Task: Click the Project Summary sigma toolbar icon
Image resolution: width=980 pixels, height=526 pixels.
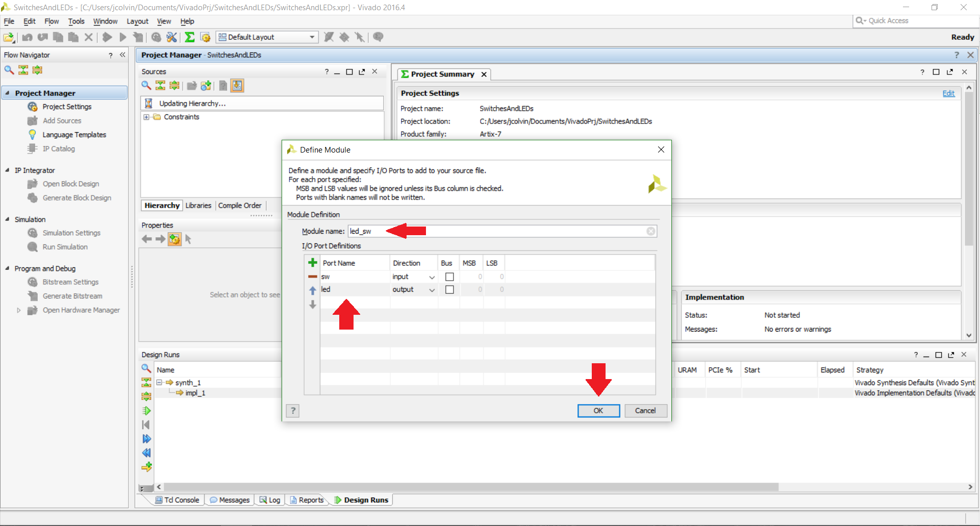Action: tap(190, 37)
